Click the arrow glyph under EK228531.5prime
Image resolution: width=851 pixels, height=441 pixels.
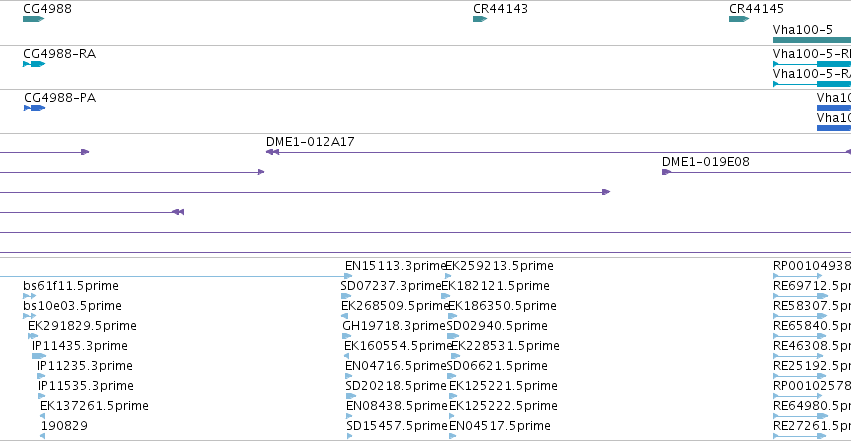455,356
